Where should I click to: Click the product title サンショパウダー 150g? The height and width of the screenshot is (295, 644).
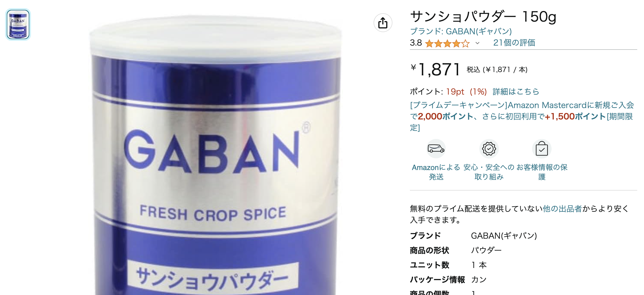[x=483, y=17]
